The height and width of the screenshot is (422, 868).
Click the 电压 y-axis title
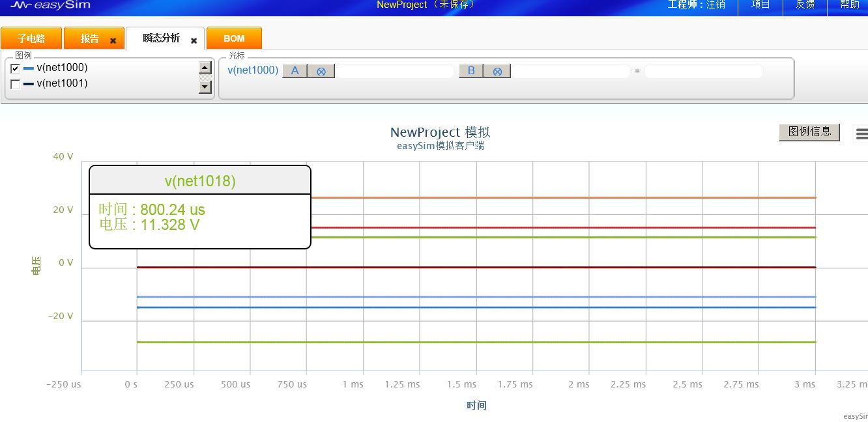[35, 265]
